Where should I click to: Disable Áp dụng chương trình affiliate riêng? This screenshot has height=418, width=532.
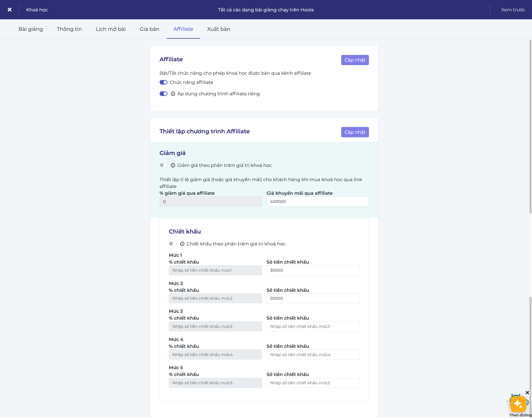[x=163, y=94]
